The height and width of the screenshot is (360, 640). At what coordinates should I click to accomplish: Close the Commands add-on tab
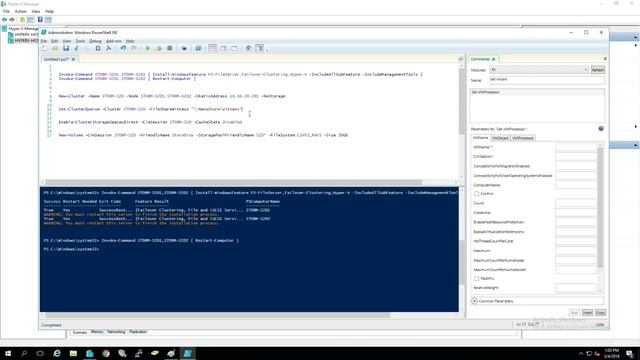click(x=493, y=59)
